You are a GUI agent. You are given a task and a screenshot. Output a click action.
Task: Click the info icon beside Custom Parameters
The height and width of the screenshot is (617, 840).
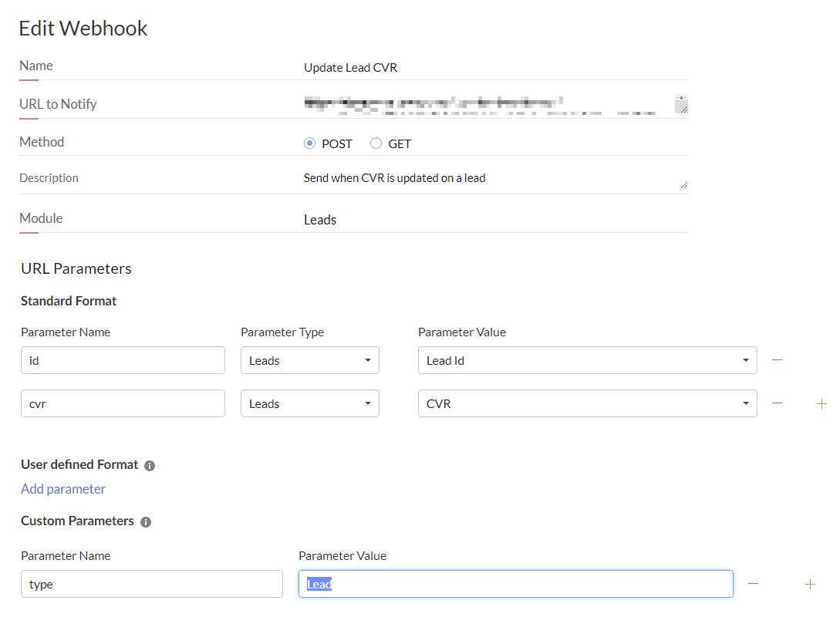pyautogui.click(x=145, y=521)
